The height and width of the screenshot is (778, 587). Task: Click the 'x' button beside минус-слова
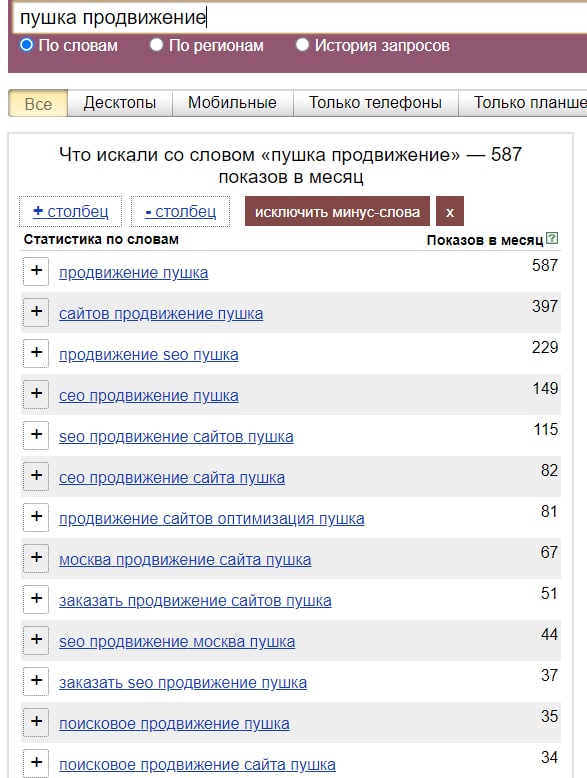[x=450, y=211]
